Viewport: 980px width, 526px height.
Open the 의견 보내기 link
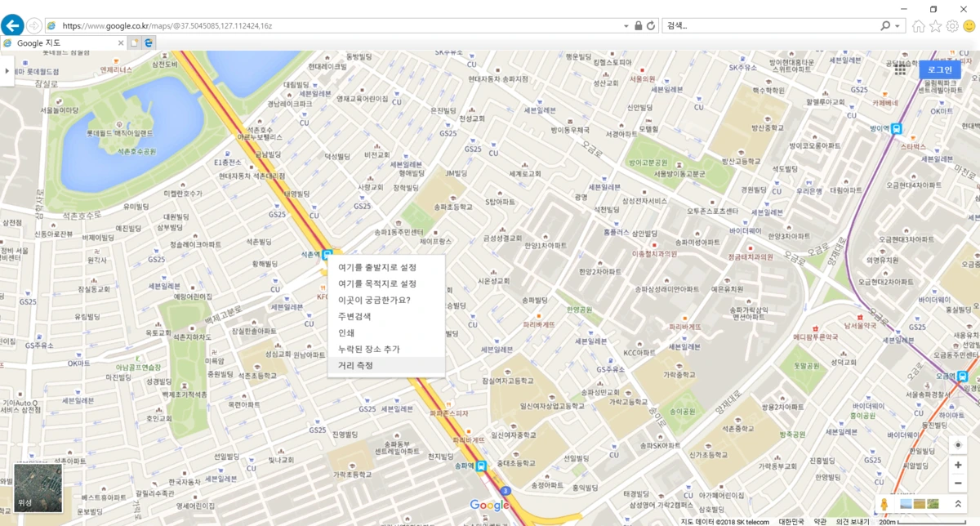pos(853,521)
